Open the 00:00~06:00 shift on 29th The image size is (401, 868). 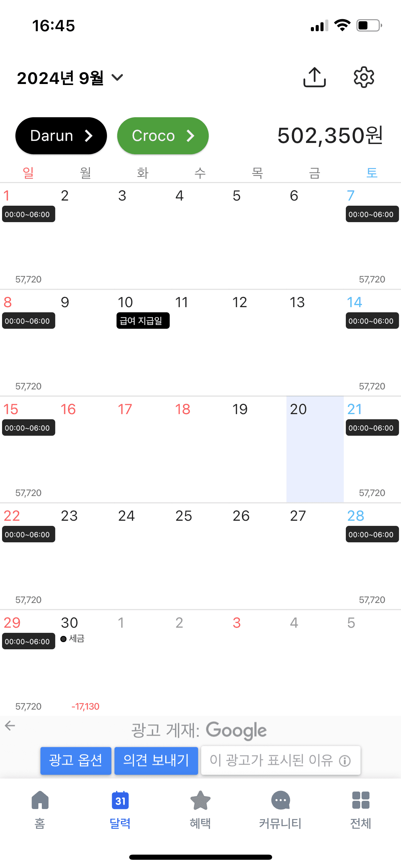28,641
